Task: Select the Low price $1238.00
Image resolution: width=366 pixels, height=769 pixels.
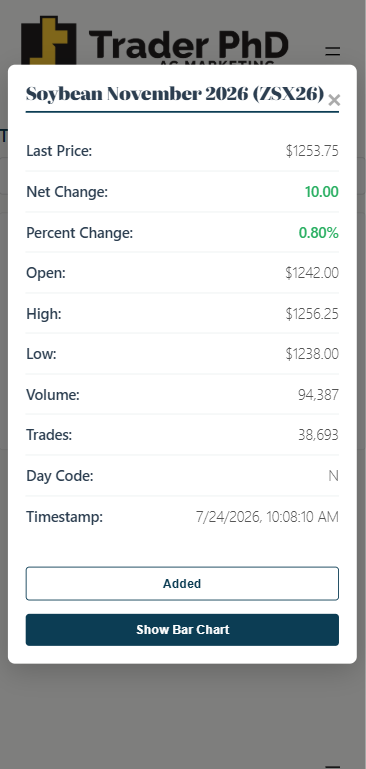Action: pos(312,354)
